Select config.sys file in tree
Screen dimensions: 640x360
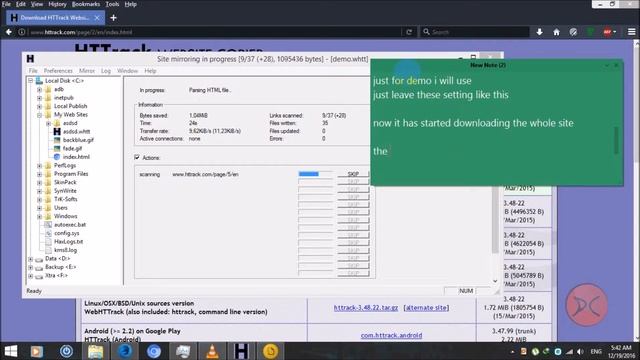pos(67,233)
